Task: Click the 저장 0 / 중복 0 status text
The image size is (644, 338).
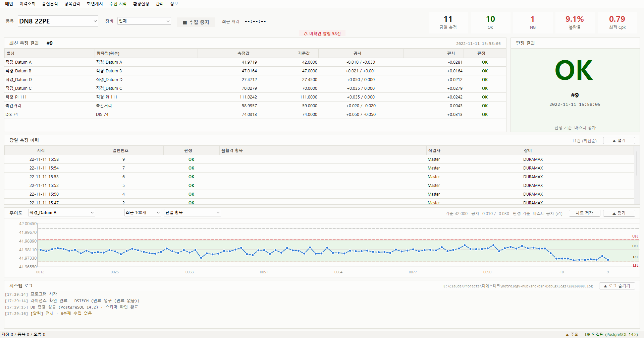Action: point(23,335)
